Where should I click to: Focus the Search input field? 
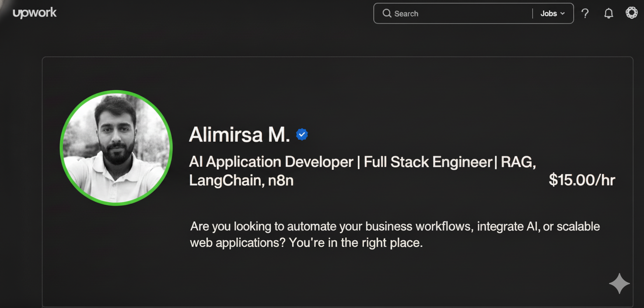[459, 14]
